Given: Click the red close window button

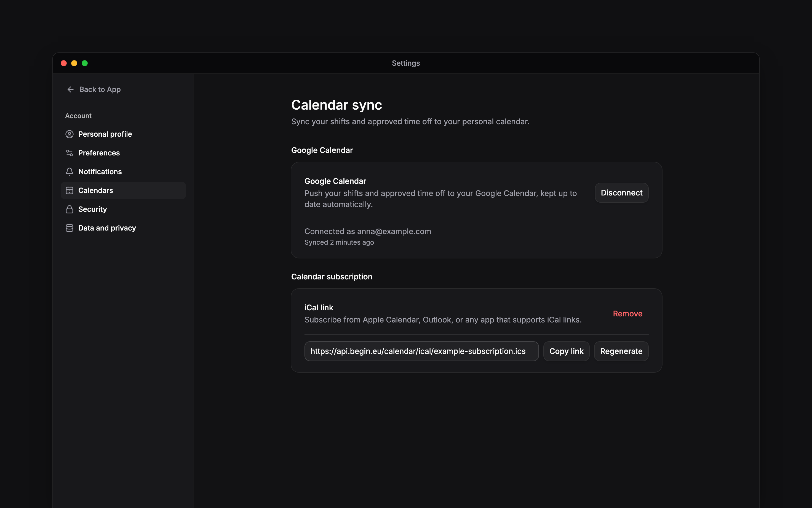Looking at the screenshot, I should [64, 63].
